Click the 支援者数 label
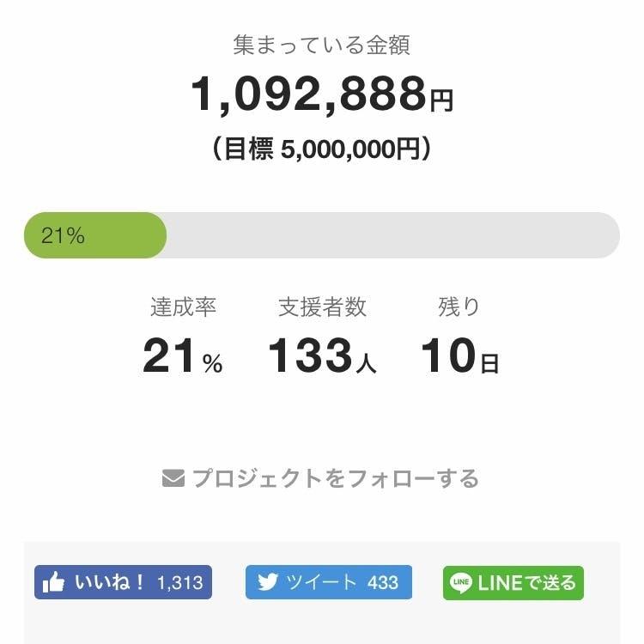The image size is (644, 644). point(322,307)
